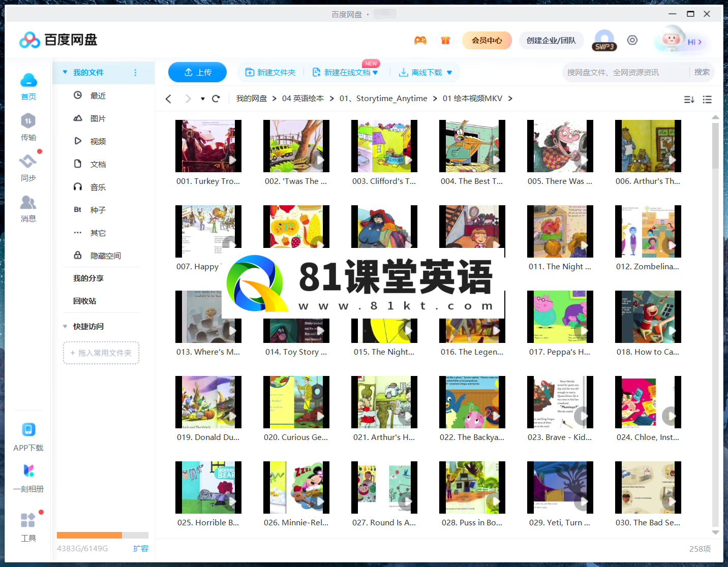Screen dimensions: 728x567
Task: Select the 006. Arthur's Th... video thumbnail
Action: [648, 146]
